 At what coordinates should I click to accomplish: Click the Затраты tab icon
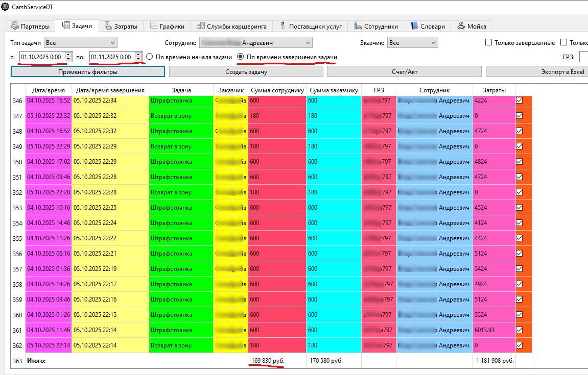[x=108, y=26]
